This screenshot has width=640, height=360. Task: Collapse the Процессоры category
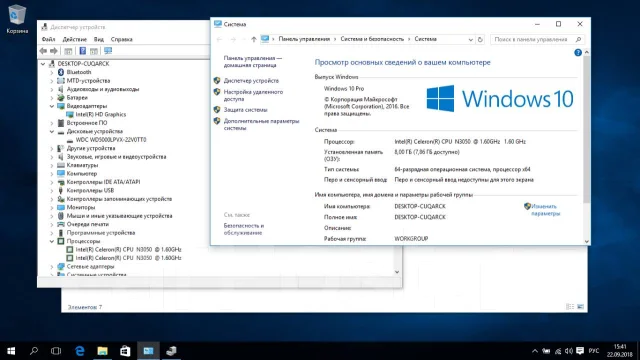[52, 241]
